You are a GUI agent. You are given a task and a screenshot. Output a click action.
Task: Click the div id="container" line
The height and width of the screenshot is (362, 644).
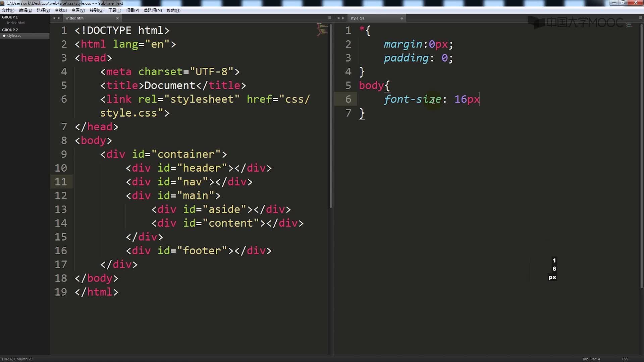(164, 154)
